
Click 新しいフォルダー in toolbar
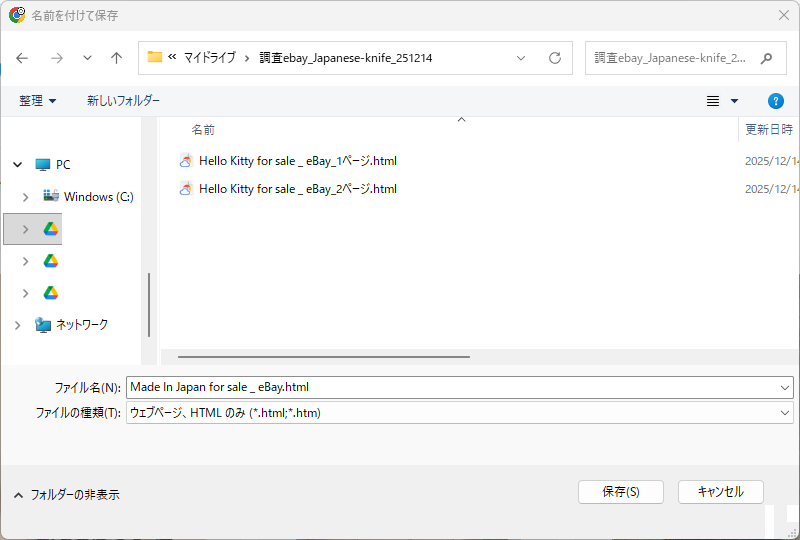coord(123,101)
